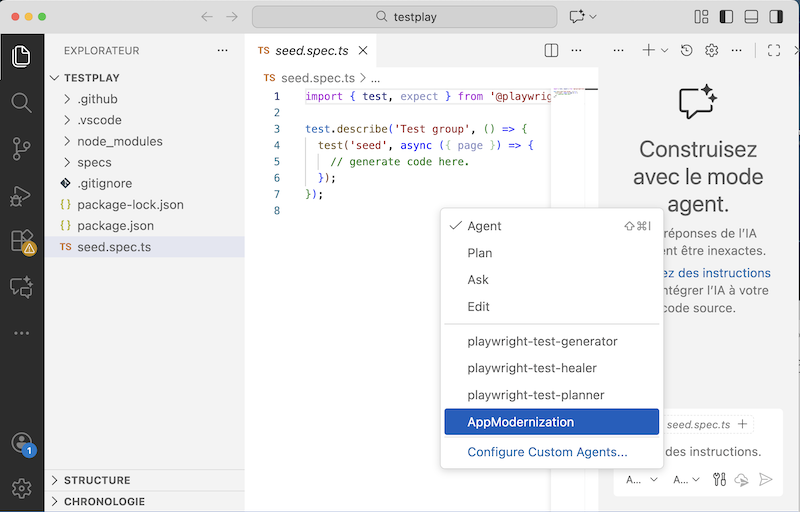Image resolution: width=800 pixels, height=512 pixels.
Task: Select Agent mode in the menu
Action: point(552,226)
